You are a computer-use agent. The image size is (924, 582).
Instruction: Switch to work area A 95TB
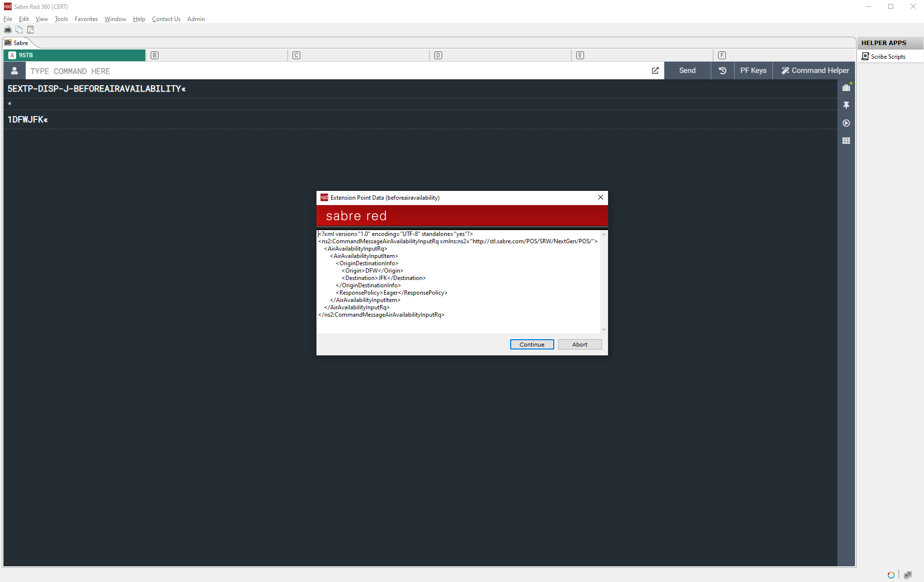(74, 55)
